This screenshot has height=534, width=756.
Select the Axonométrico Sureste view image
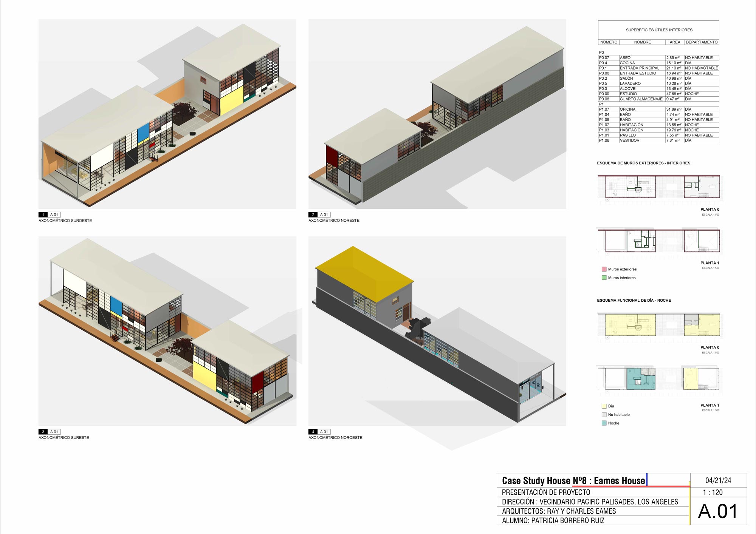167,331
